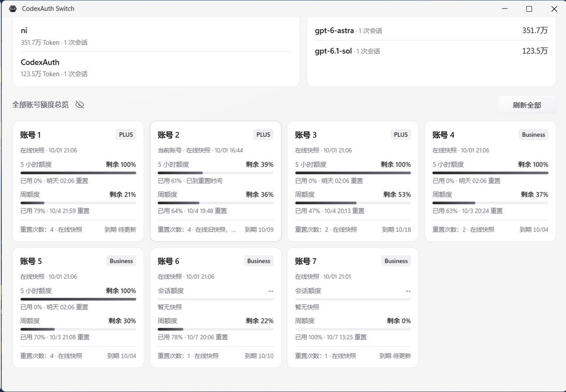The image size is (566, 392).
Task: Click "到期 待更新" in 账号 1
Action: pyautogui.click(x=120, y=230)
